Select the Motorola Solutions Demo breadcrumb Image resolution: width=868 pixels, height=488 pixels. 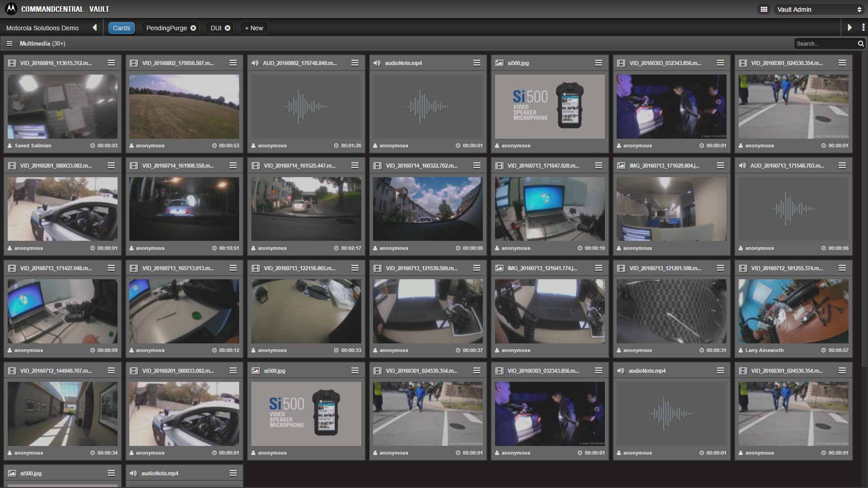click(43, 28)
